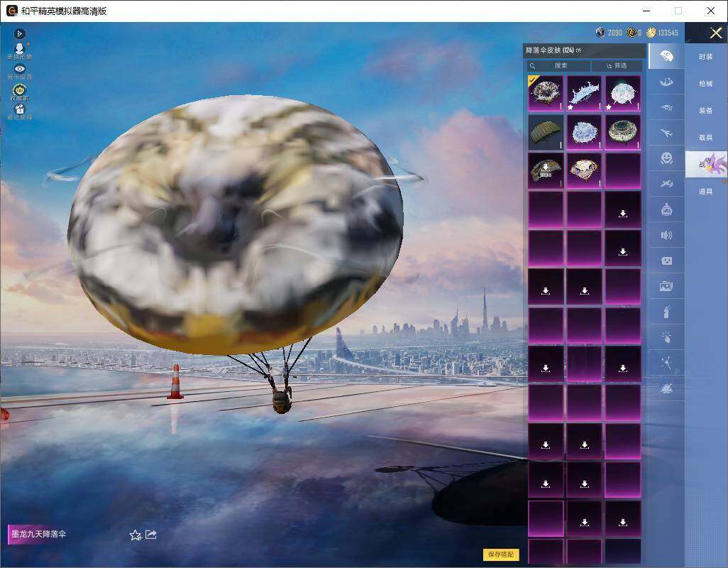Collapse the left menu with the arrow icon

point(19,33)
